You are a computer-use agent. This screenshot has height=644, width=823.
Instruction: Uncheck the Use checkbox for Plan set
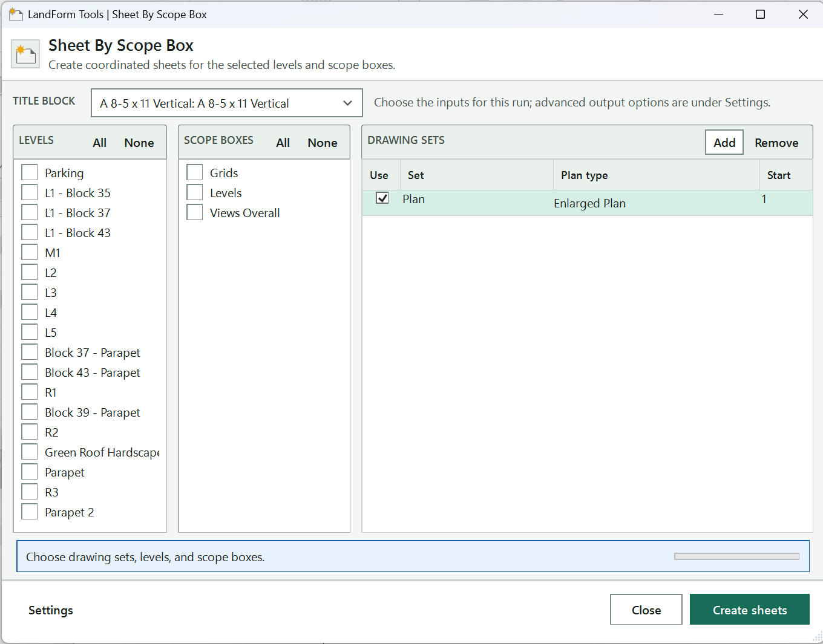(x=382, y=198)
